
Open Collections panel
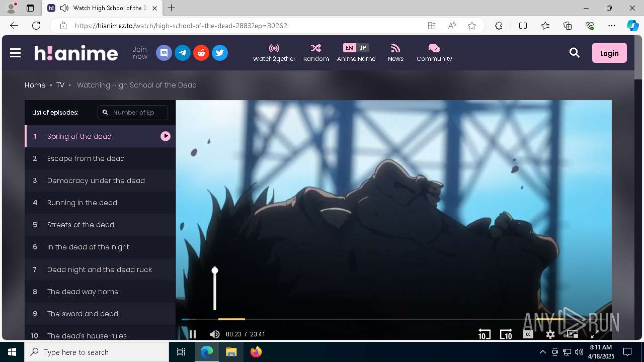click(568, 26)
